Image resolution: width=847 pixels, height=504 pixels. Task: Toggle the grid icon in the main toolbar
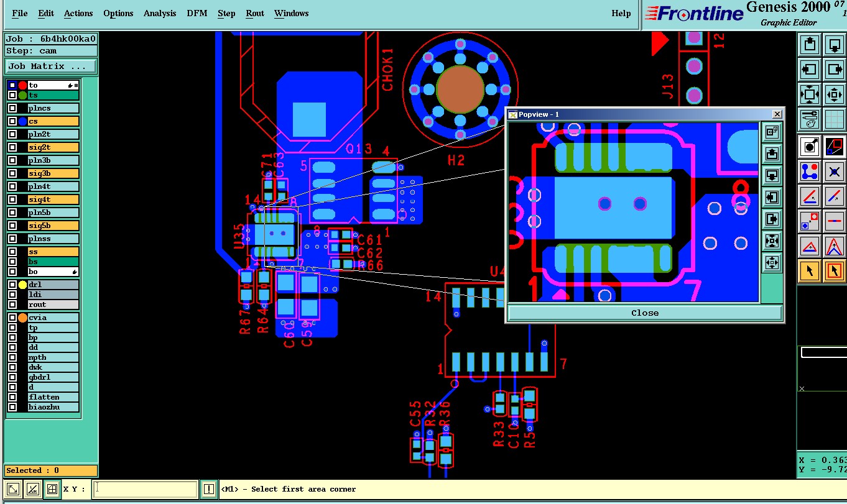pyautogui.click(x=834, y=119)
